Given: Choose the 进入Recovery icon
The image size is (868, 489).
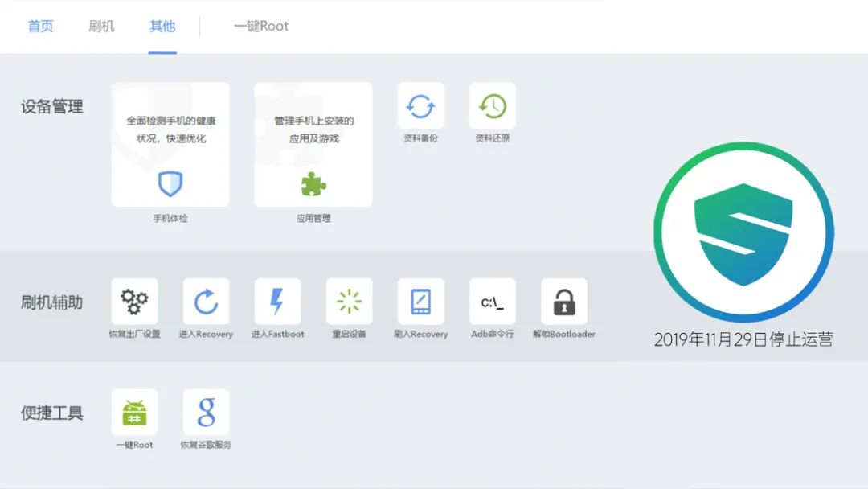Looking at the screenshot, I should pyautogui.click(x=206, y=302).
